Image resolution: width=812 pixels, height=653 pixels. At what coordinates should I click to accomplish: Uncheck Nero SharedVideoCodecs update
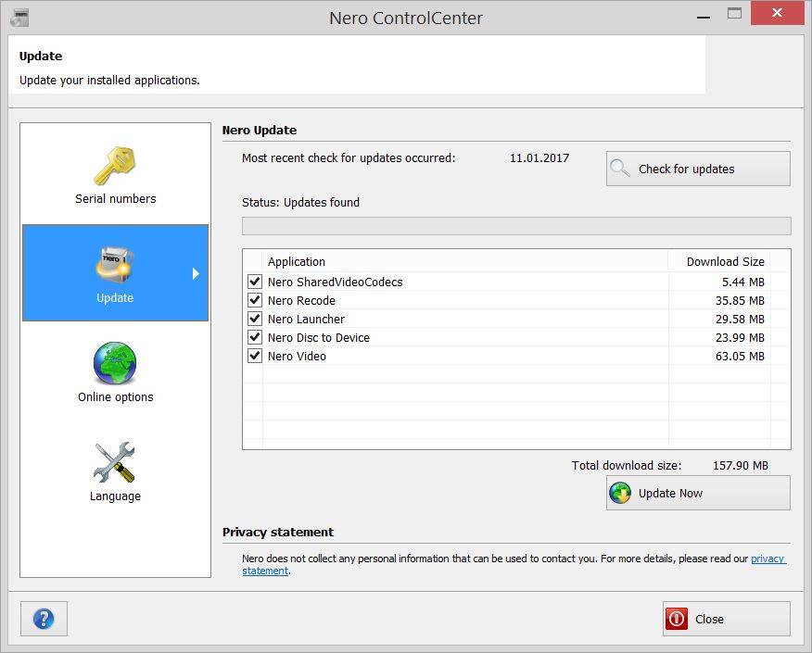[x=255, y=282]
